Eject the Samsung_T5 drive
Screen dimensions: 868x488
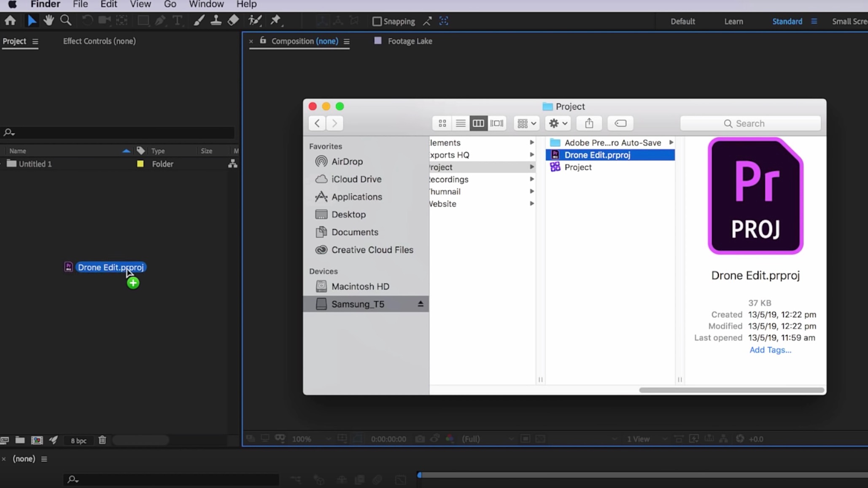(x=420, y=304)
